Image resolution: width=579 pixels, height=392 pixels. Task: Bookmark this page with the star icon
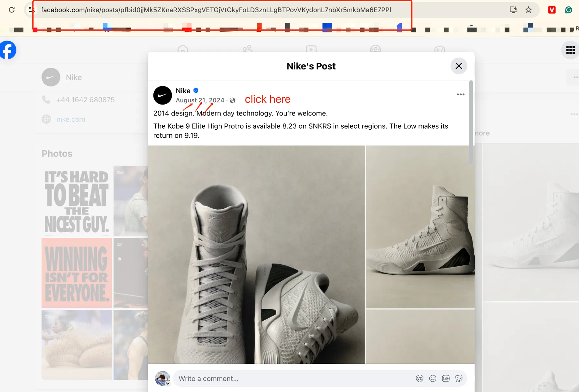point(528,10)
